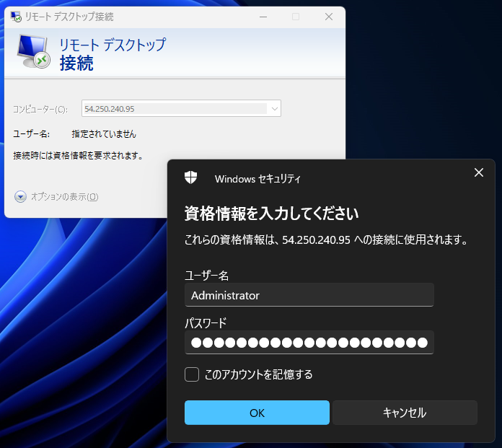The image size is (502, 448).
Task: Click the キャンセル button
Action: tap(405, 413)
